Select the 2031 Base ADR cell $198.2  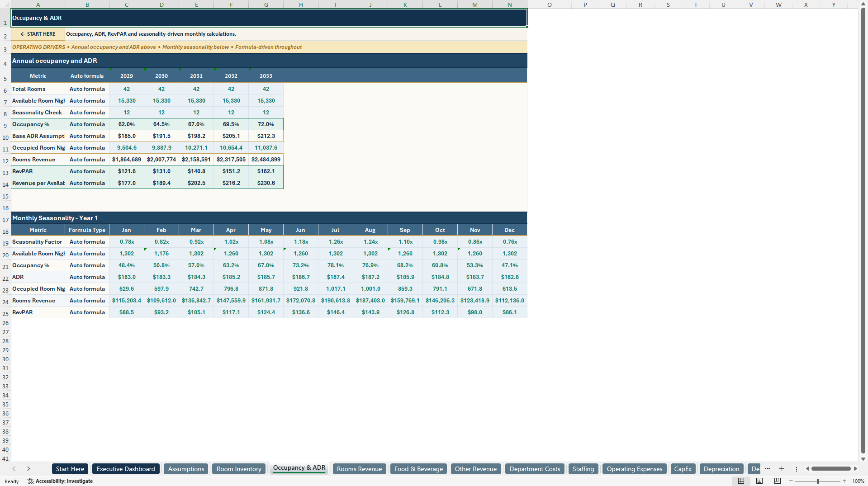coord(196,136)
